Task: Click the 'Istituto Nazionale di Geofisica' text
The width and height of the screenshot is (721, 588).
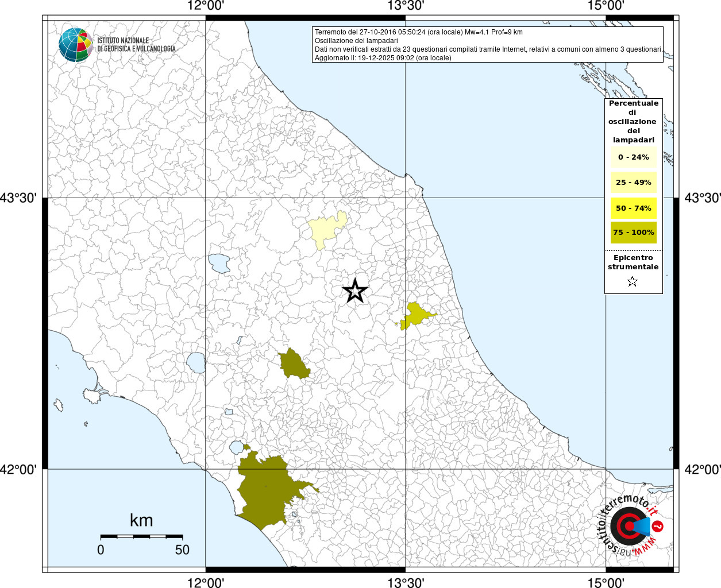Action: 136,45
